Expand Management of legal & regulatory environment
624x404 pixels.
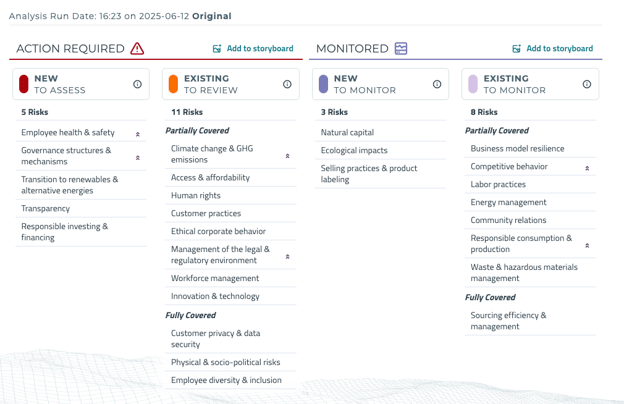288,256
